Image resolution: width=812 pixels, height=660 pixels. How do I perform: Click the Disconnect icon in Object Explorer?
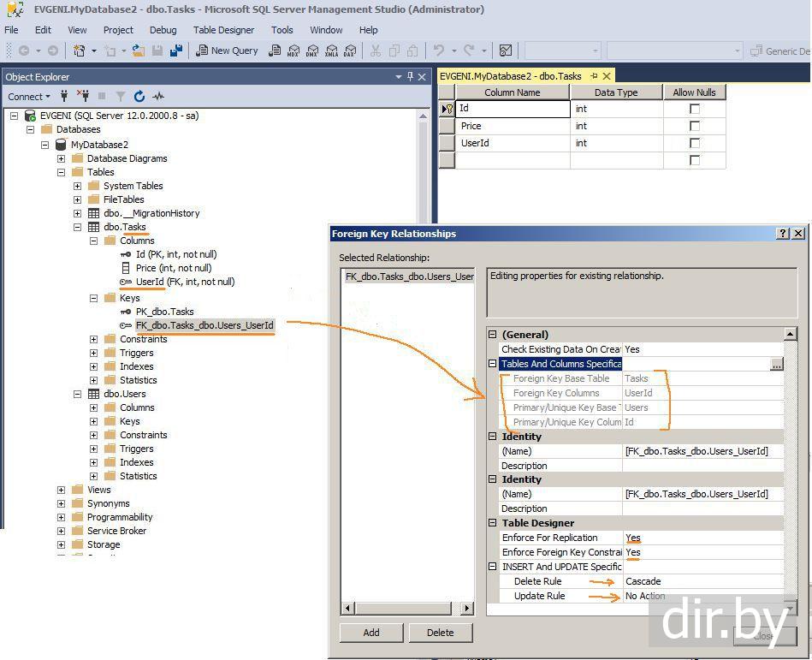(x=83, y=97)
